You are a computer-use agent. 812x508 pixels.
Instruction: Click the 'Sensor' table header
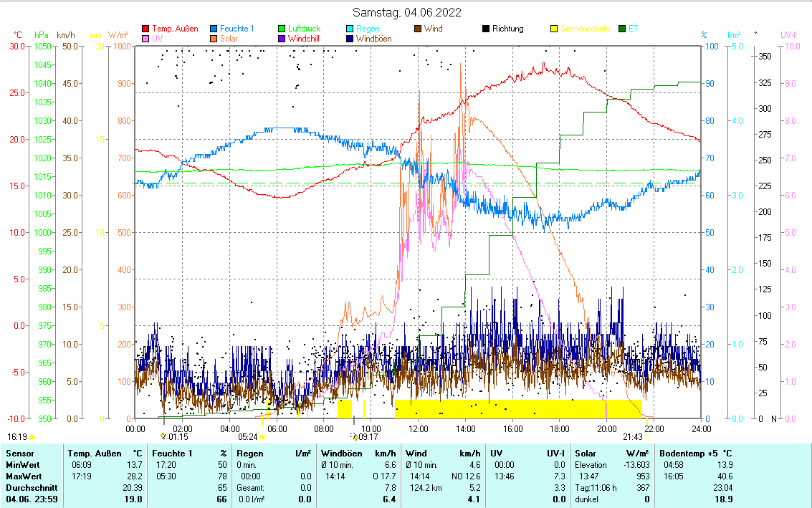tap(19, 454)
